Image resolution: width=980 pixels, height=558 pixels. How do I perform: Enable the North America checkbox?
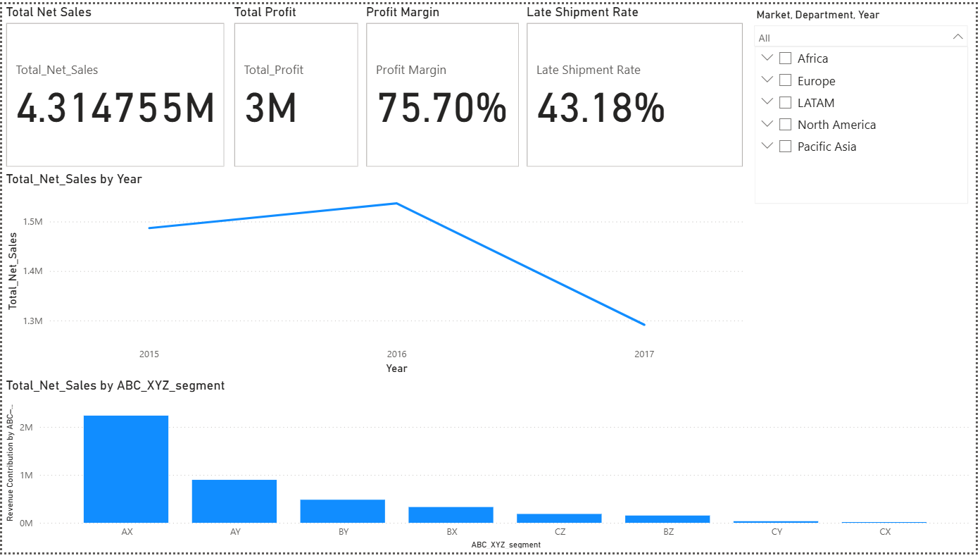786,125
